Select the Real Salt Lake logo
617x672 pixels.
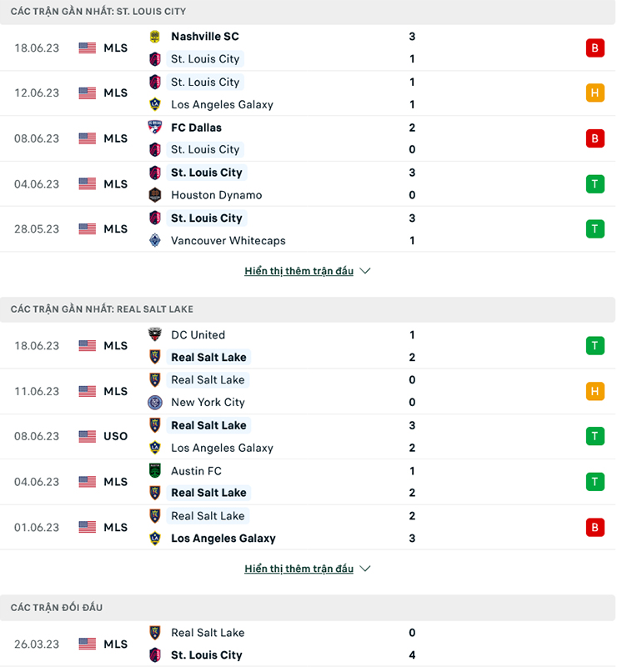(x=153, y=357)
